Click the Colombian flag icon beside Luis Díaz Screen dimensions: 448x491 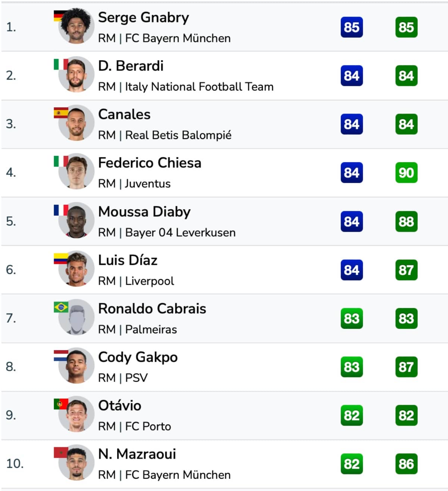[x=61, y=259]
